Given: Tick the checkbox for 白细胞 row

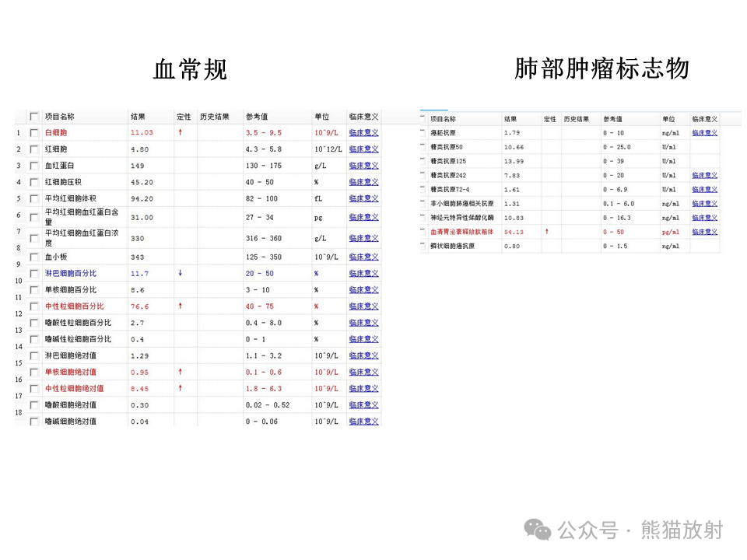Looking at the screenshot, I should [x=33, y=133].
